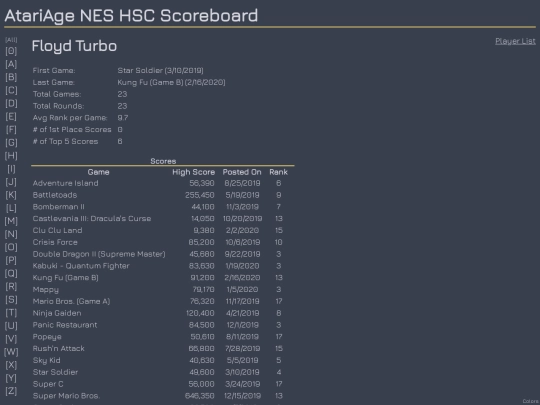Click the Posted On column header
Screen dimensions: 540x405
[242, 172]
